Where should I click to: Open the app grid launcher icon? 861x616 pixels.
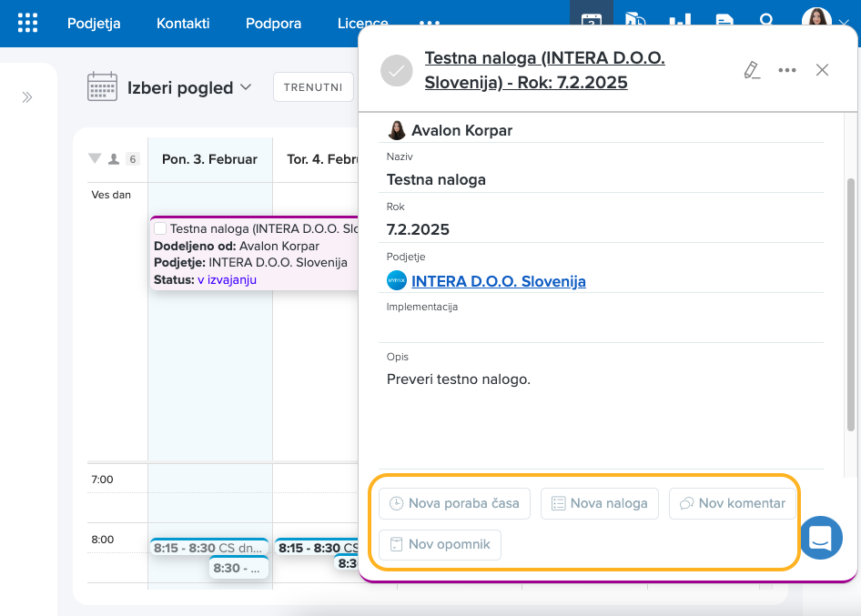pyautogui.click(x=28, y=23)
